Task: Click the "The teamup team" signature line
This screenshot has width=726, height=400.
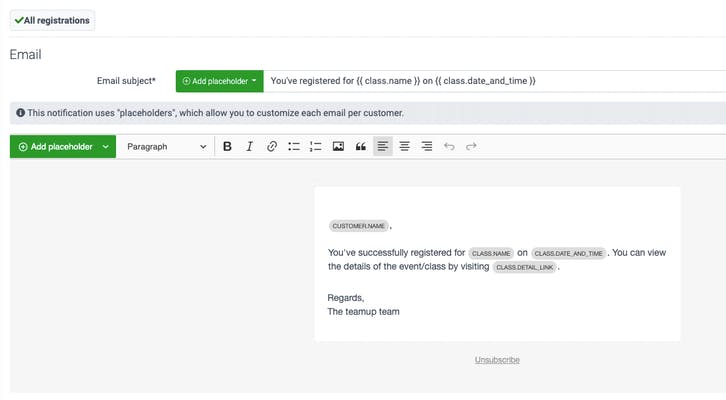Action: click(x=363, y=312)
